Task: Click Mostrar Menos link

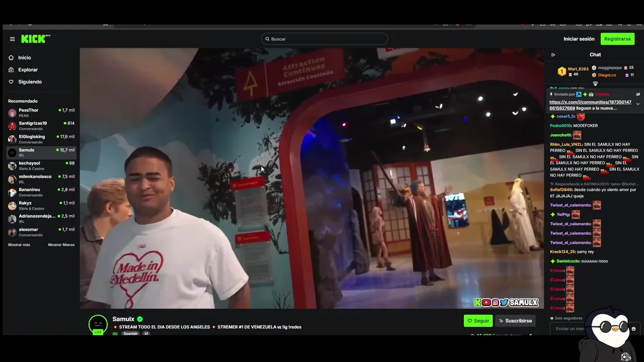Action: click(61, 245)
